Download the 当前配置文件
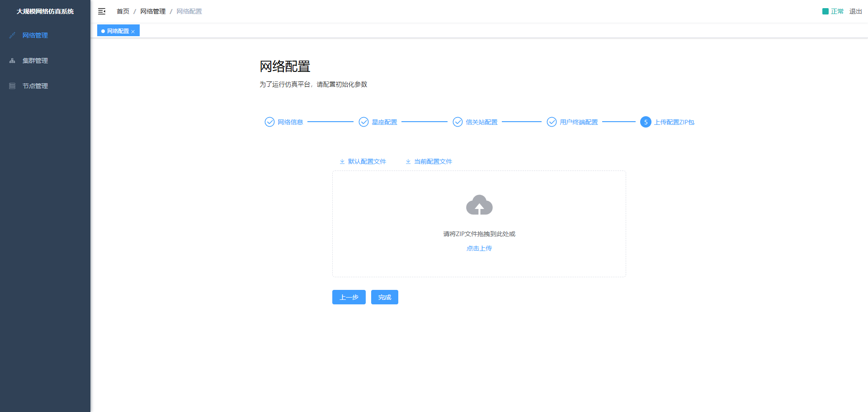 click(x=429, y=161)
